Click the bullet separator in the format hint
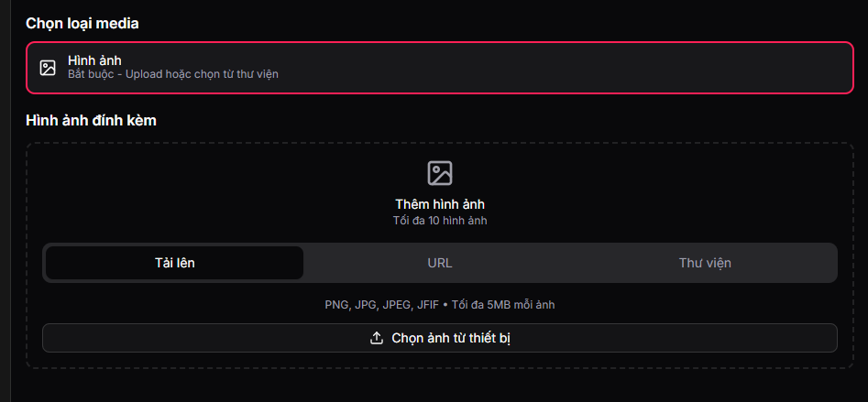The height and width of the screenshot is (402, 868). tap(445, 304)
